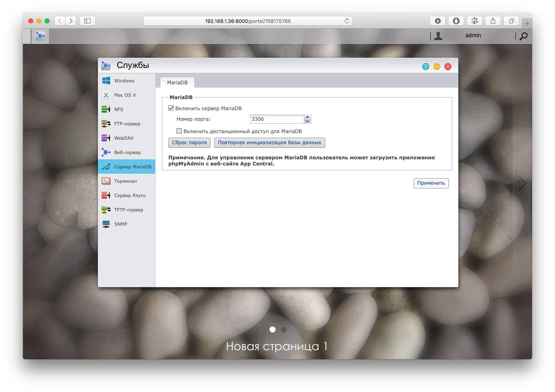Select Веб-сервер in the services list
The height and width of the screenshot is (392, 555).
click(x=127, y=152)
